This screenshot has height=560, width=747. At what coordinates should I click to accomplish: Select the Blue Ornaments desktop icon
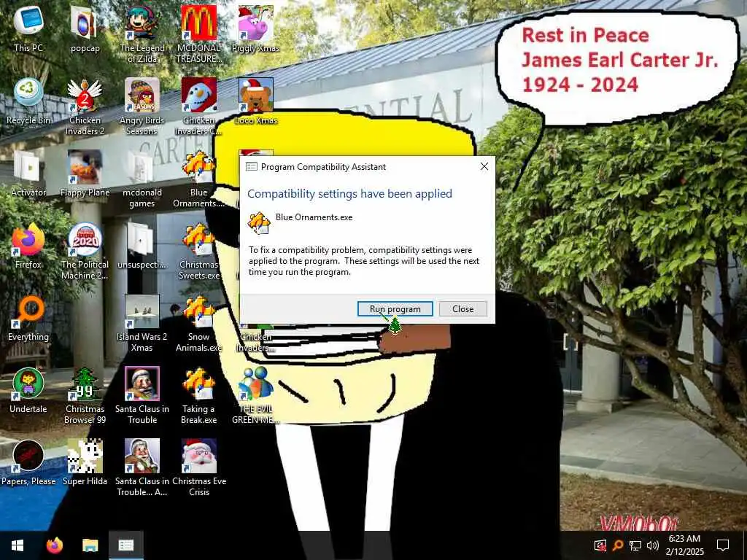coord(198,179)
